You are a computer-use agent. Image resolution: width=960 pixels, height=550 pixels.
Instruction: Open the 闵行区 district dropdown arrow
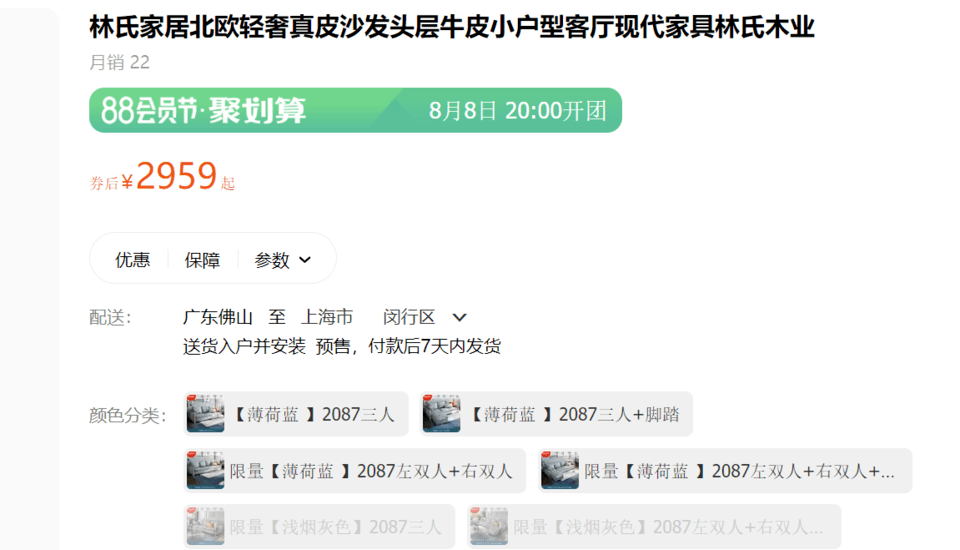coord(459,317)
